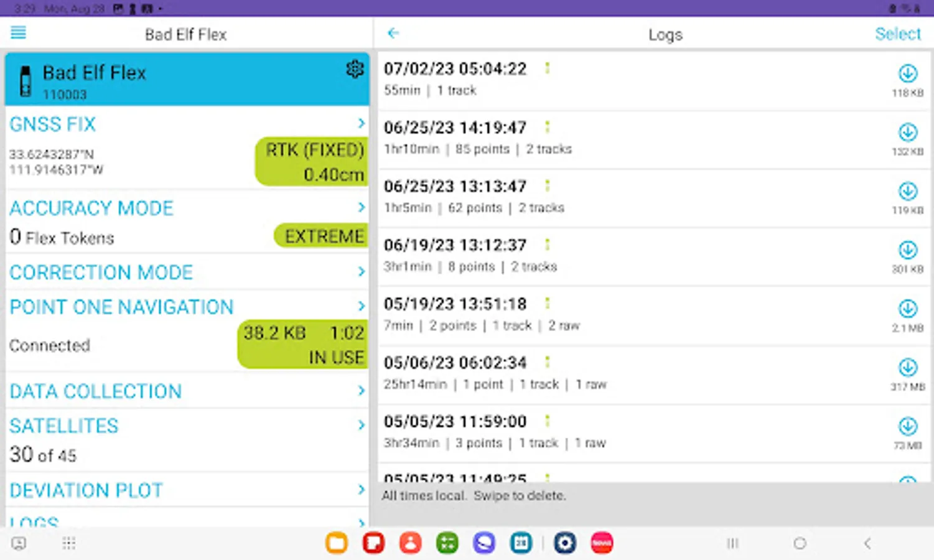
Task: Go back from Logs using arrow
Action: click(393, 33)
